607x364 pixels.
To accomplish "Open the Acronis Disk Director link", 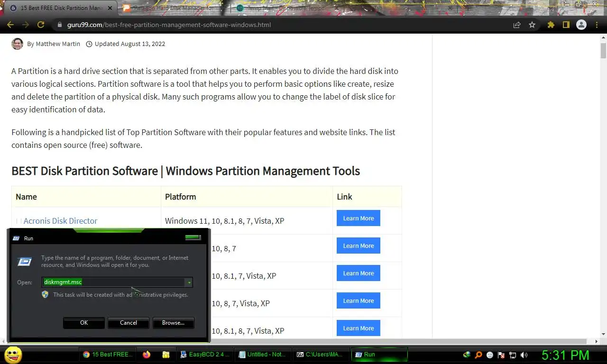I will pyautogui.click(x=60, y=221).
